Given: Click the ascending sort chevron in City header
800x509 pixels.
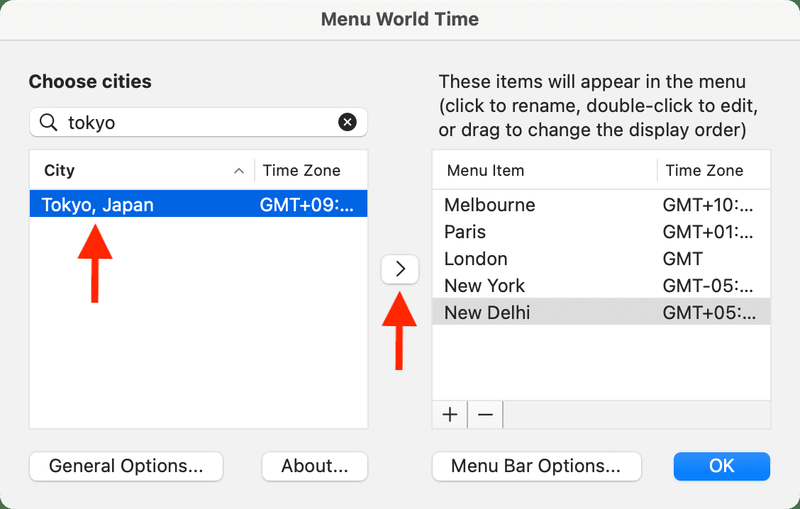Looking at the screenshot, I should (238, 171).
